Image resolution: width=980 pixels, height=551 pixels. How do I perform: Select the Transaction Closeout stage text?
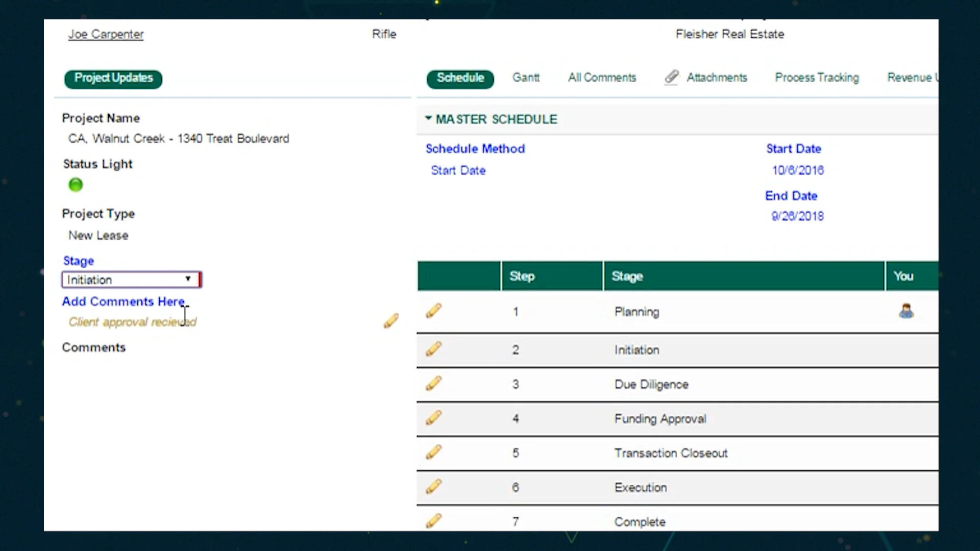pos(671,453)
